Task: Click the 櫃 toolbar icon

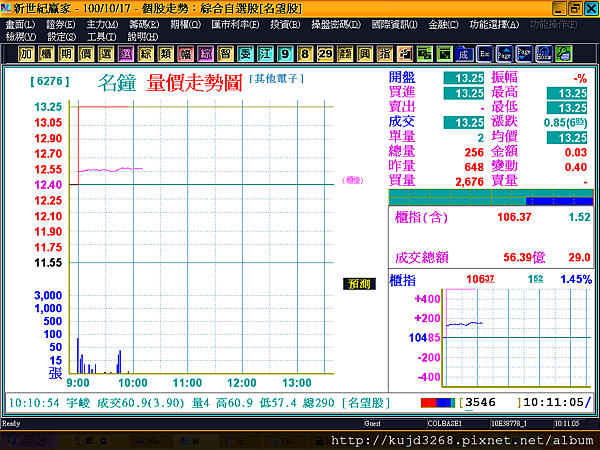Action: pyautogui.click(x=46, y=54)
